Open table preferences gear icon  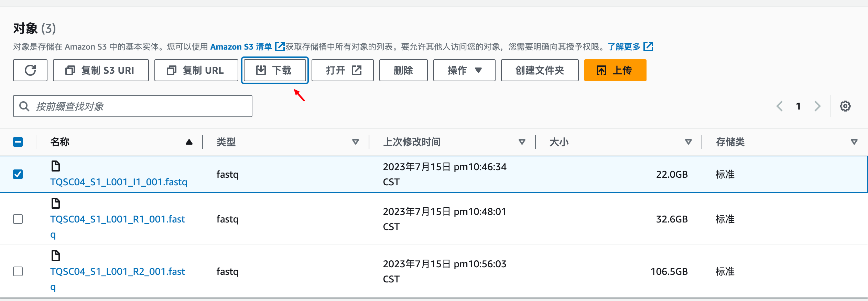pyautogui.click(x=845, y=106)
